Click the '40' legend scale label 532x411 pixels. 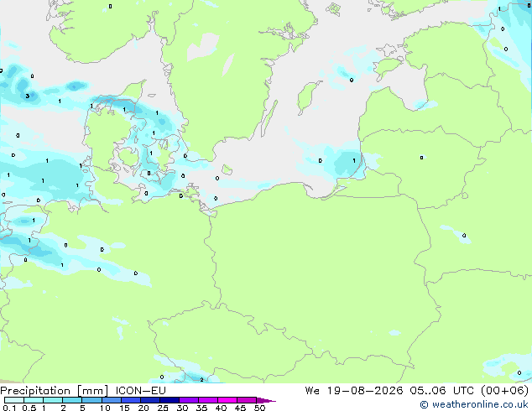(x=221, y=408)
